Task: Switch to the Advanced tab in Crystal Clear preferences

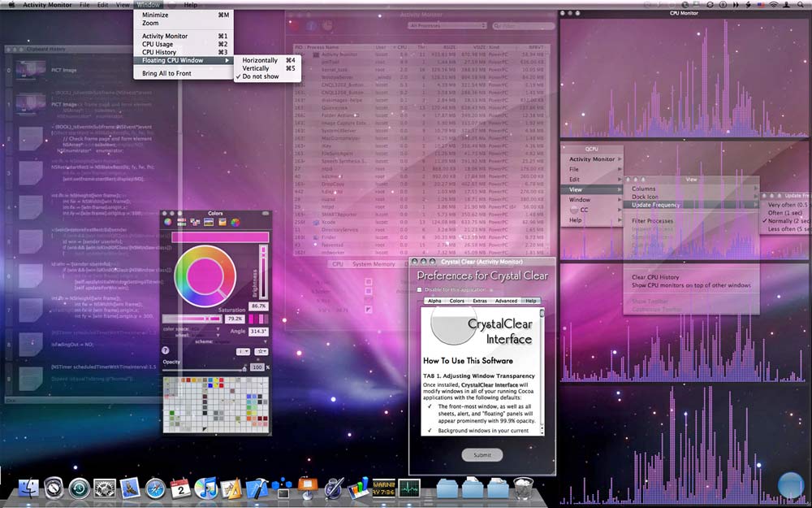Action: (506, 301)
